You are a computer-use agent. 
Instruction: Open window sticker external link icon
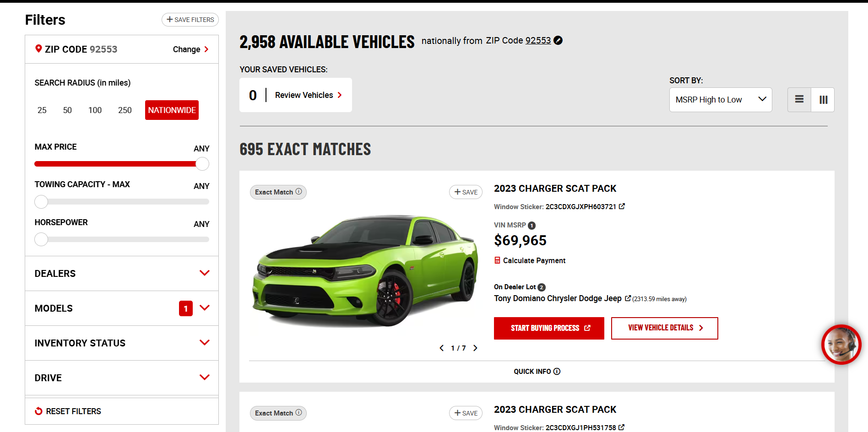coord(622,206)
